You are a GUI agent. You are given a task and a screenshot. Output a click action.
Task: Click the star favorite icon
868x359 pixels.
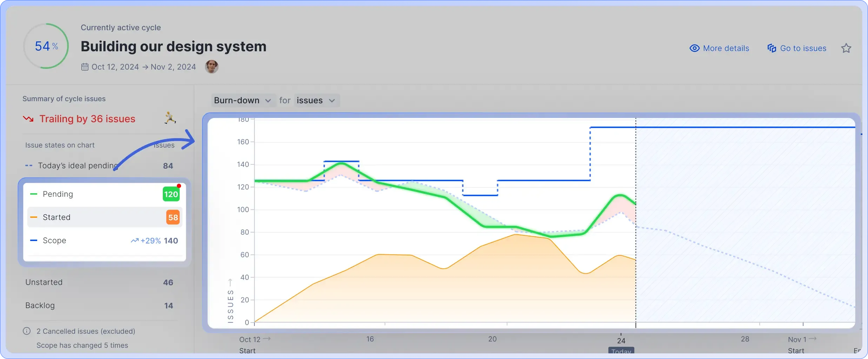[x=846, y=48]
